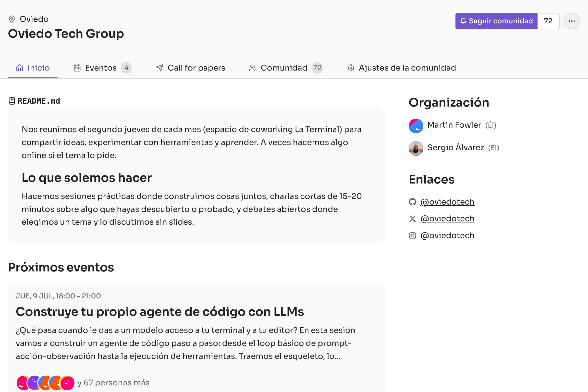Click the 'Lo que solemos hacer' heading
588x392 pixels.
point(86,178)
